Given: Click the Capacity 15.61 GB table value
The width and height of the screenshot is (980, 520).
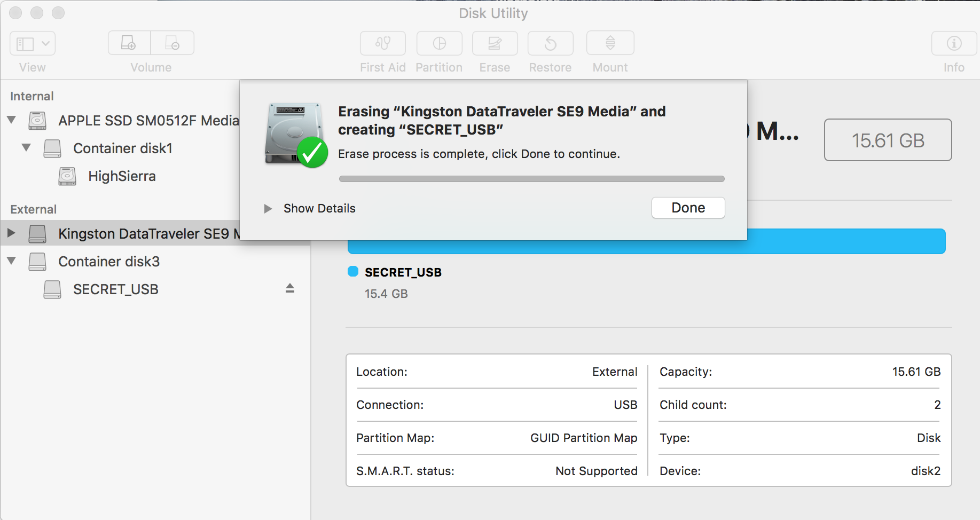Looking at the screenshot, I should 916,372.
